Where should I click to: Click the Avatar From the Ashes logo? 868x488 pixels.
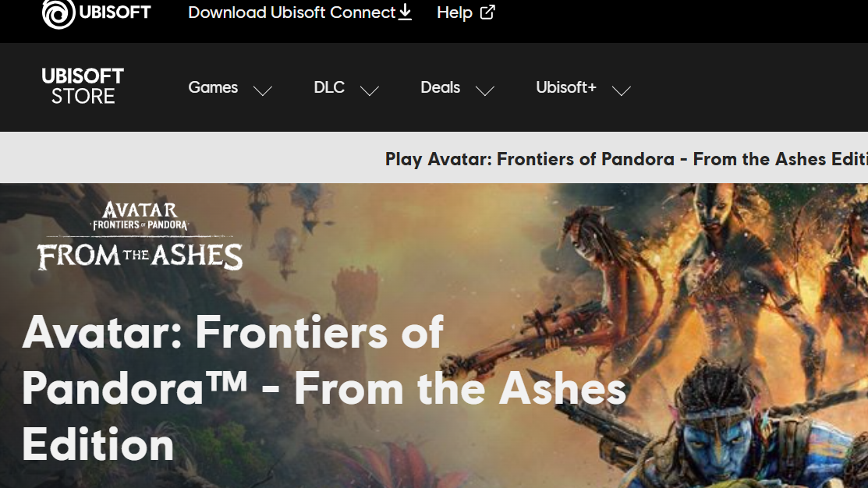140,235
